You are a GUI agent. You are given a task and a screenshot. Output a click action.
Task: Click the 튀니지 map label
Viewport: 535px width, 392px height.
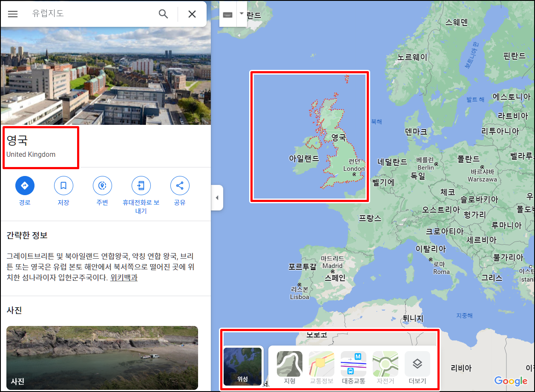413,318
